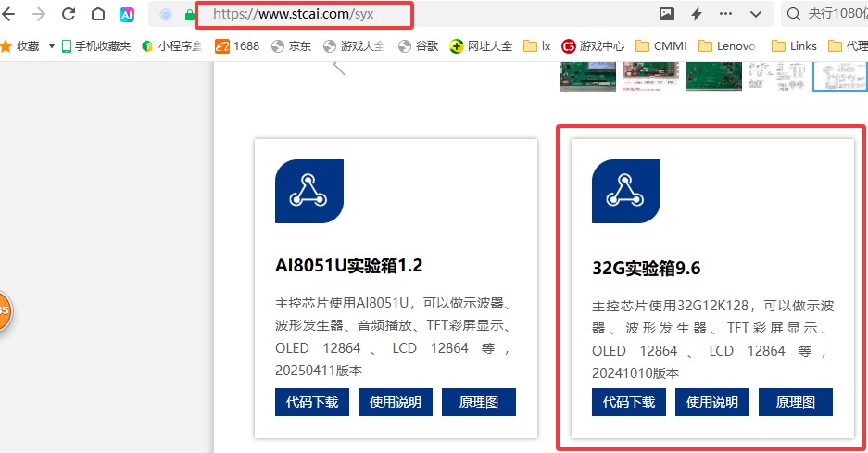The image size is (868, 453).
Task: Expand the address bar dropdown chevron
Action: pyautogui.click(x=756, y=15)
